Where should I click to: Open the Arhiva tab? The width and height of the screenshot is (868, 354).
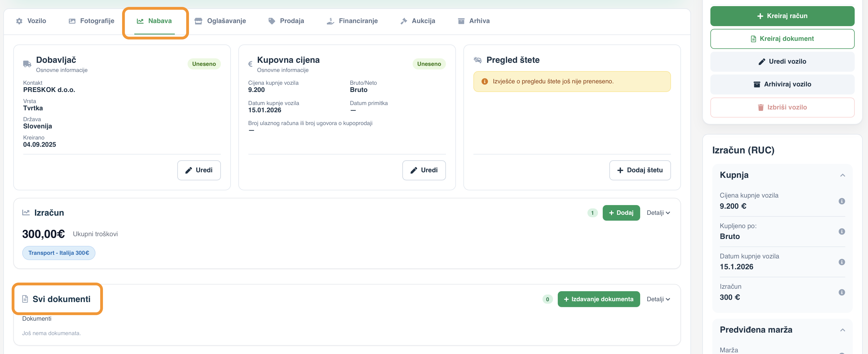[x=473, y=21]
